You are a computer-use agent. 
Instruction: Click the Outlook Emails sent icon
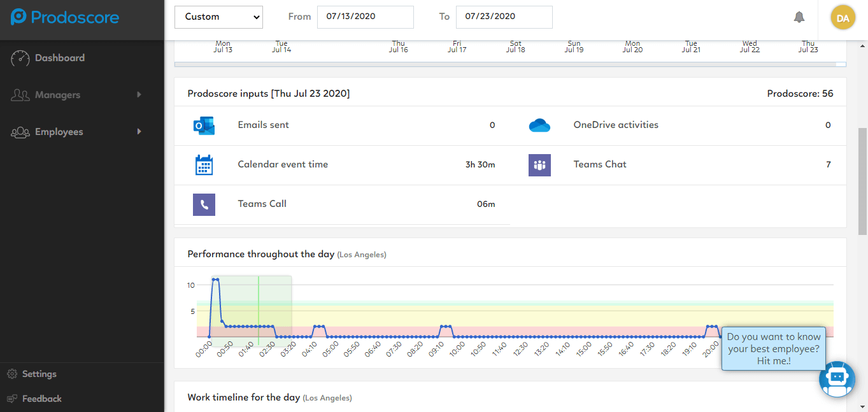pos(204,125)
